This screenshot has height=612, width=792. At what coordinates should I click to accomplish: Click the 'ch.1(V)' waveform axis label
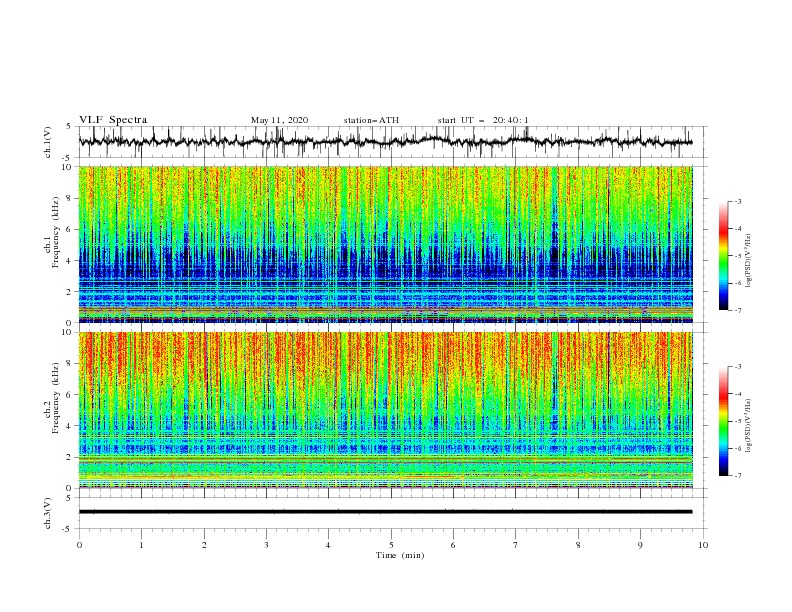[48, 142]
